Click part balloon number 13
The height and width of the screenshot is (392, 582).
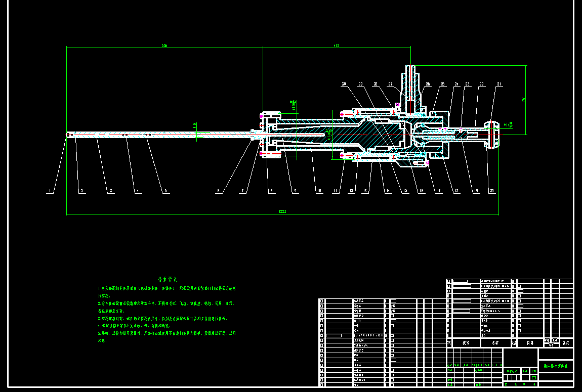pyautogui.click(x=365, y=191)
